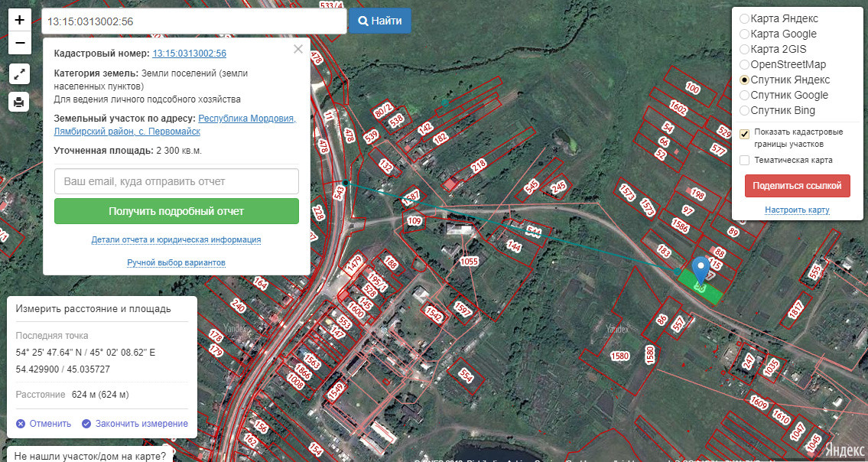Open cadastral number 13:15:0313002:56 link

[x=189, y=54]
